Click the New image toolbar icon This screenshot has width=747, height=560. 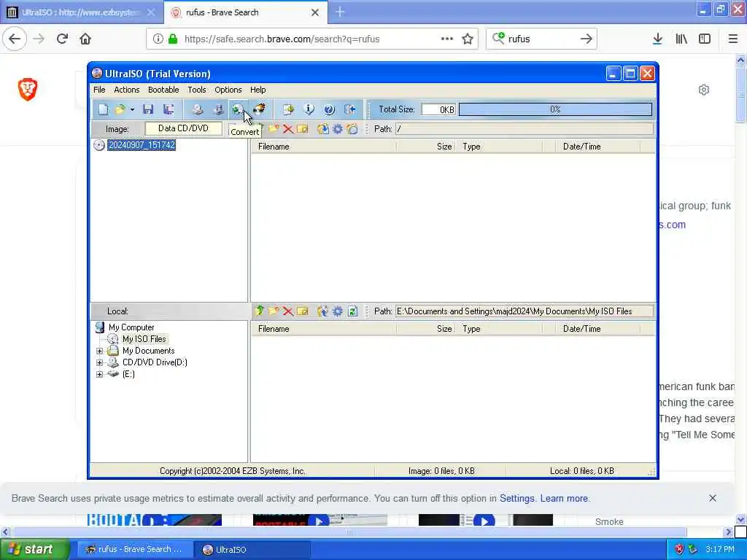coord(103,109)
